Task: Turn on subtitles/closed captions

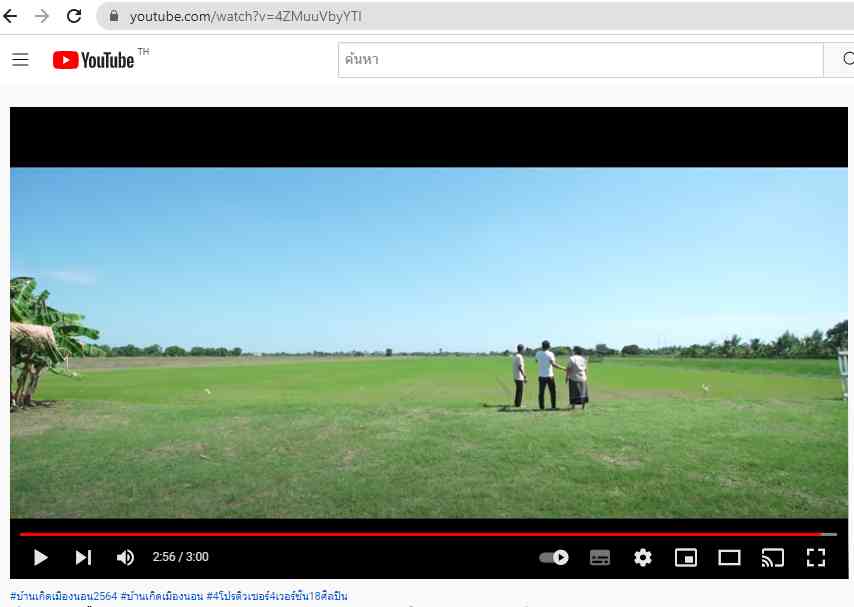Action: [x=600, y=557]
